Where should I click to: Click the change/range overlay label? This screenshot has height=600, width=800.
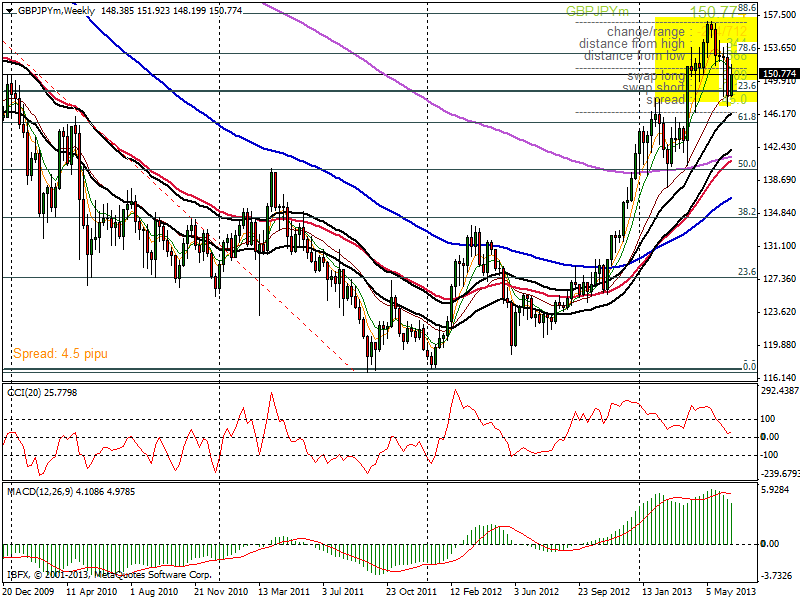pos(646,32)
